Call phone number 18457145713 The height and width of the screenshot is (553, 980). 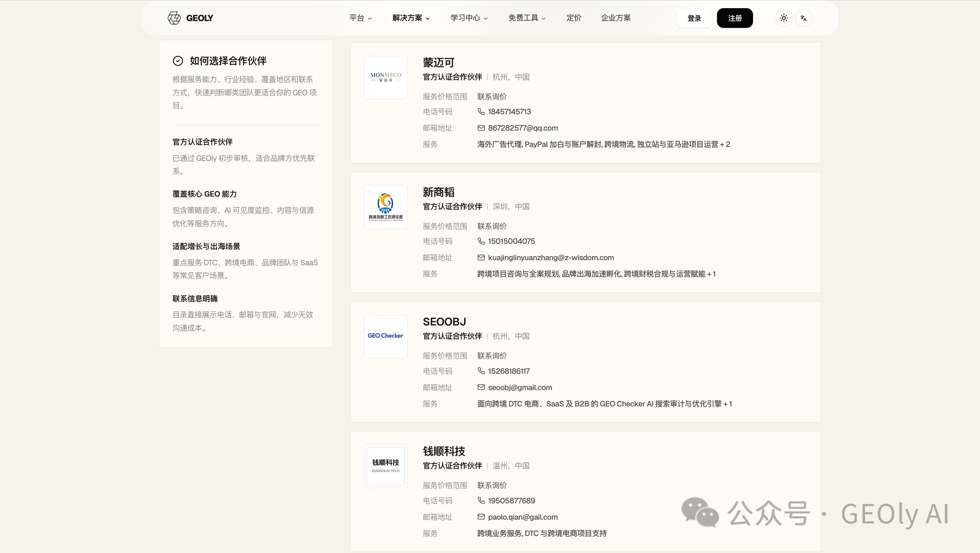tap(509, 112)
